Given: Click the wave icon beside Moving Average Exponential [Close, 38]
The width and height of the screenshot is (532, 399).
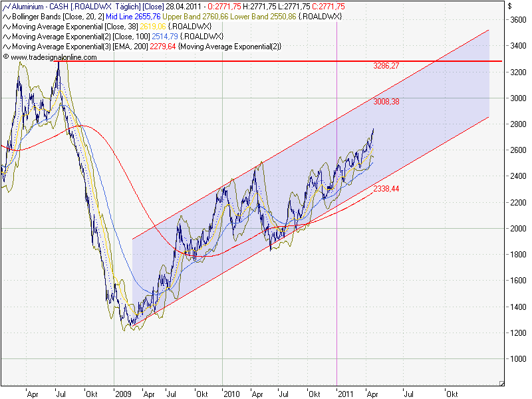Looking at the screenshot, I should [7, 27].
